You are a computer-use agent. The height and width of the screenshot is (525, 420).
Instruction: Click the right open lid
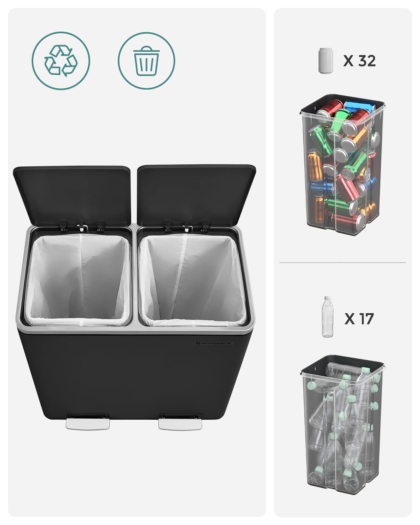pyautogui.click(x=196, y=195)
